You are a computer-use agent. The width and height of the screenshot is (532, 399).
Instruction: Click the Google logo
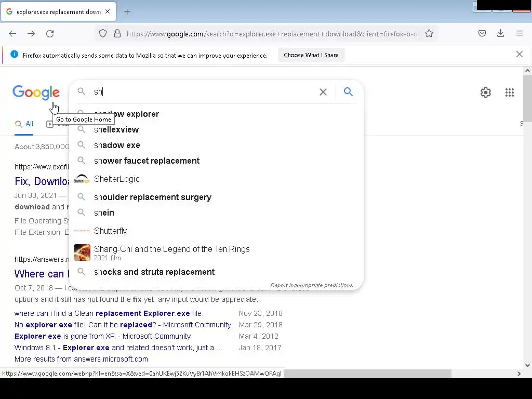click(x=36, y=92)
